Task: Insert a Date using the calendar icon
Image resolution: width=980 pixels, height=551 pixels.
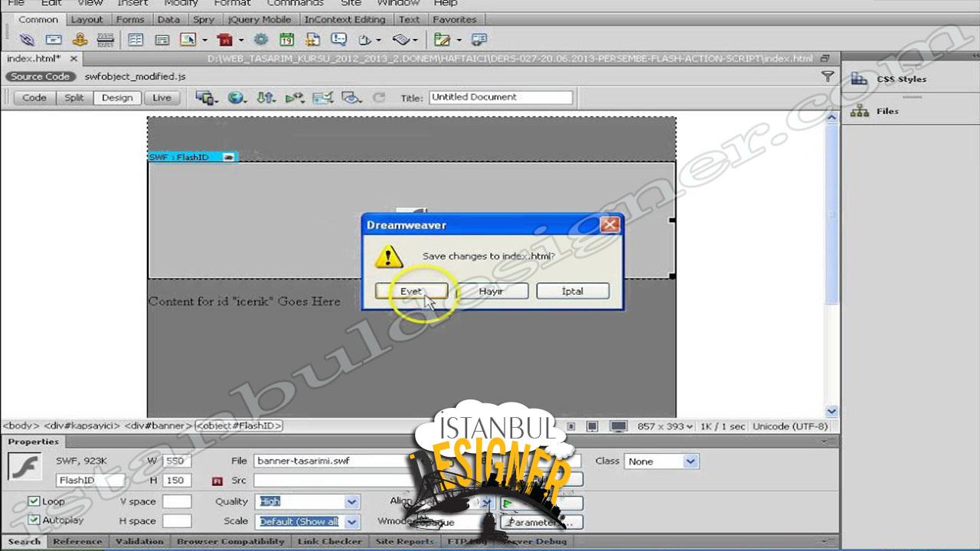Action: tap(286, 40)
